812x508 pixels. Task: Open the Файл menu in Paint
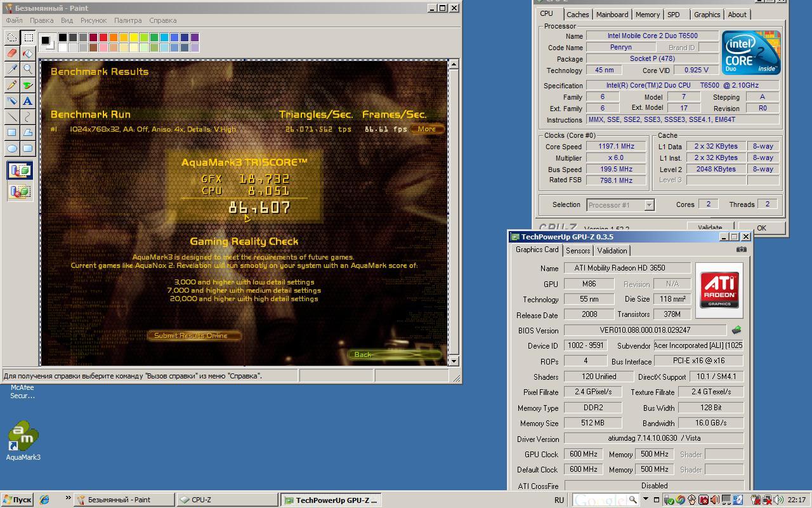click(14, 20)
